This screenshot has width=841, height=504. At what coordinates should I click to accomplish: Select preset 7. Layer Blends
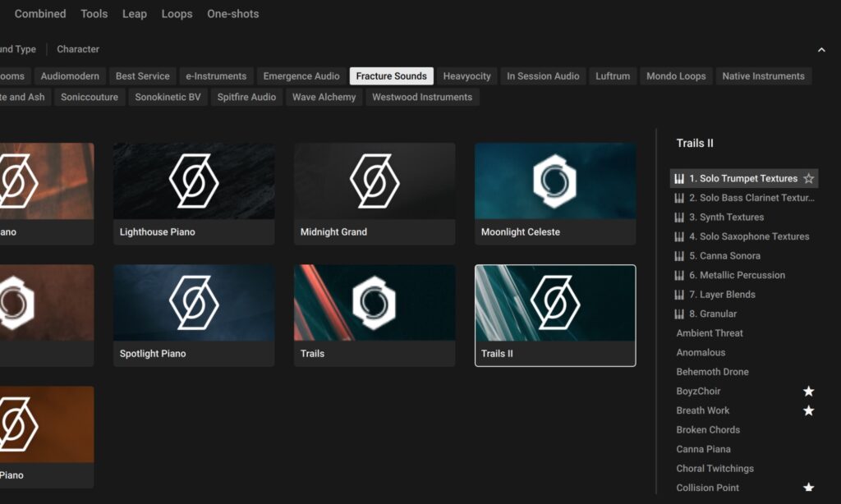tap(744, 295)
